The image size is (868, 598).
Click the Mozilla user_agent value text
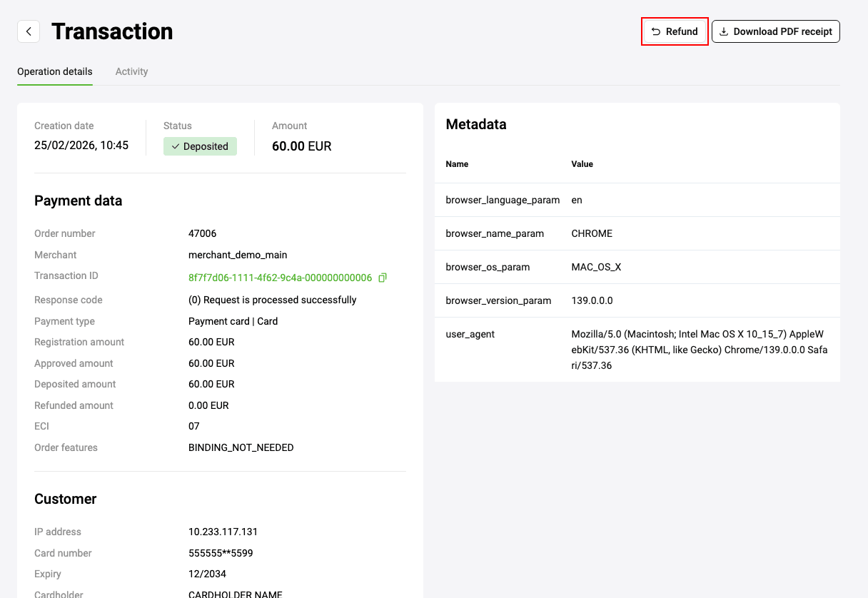(699, 350)
